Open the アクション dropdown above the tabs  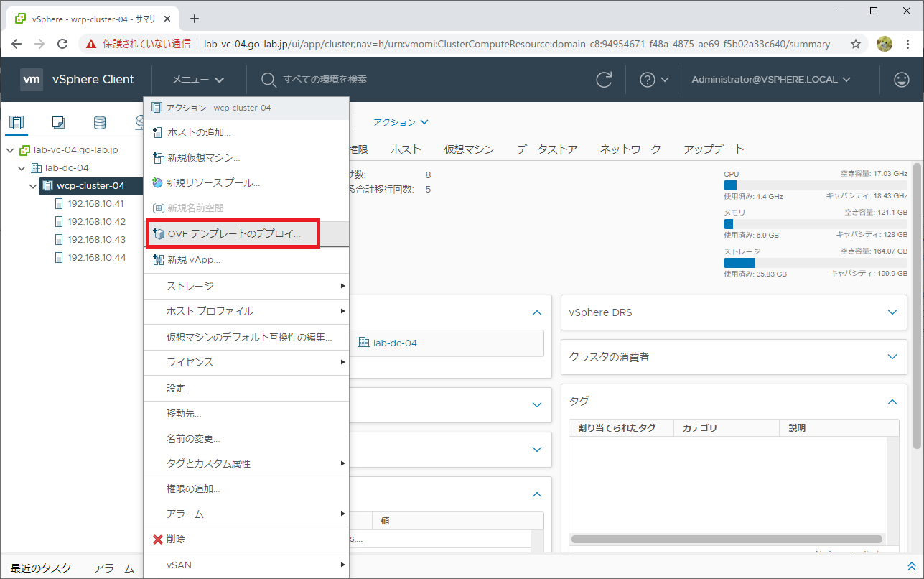(401, 122)
